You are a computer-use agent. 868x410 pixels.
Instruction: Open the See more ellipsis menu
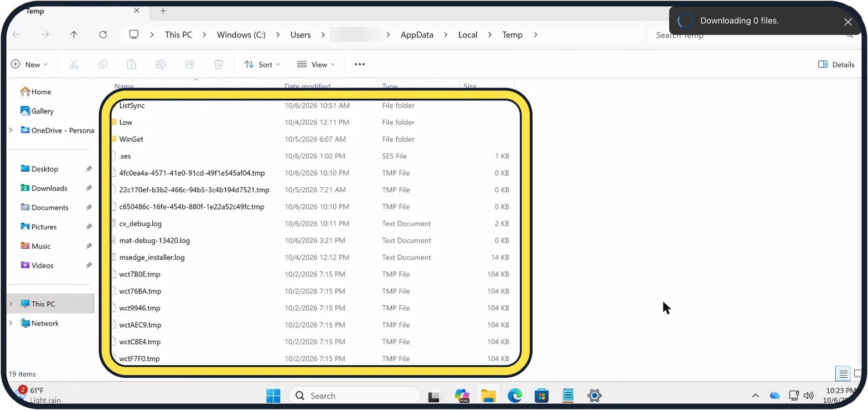pos(360,64)
